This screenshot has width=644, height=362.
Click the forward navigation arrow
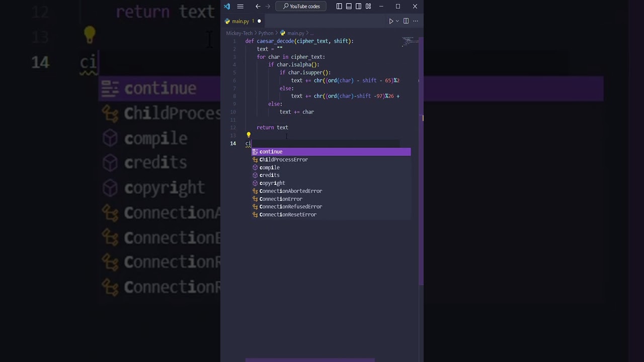point(268,7)
